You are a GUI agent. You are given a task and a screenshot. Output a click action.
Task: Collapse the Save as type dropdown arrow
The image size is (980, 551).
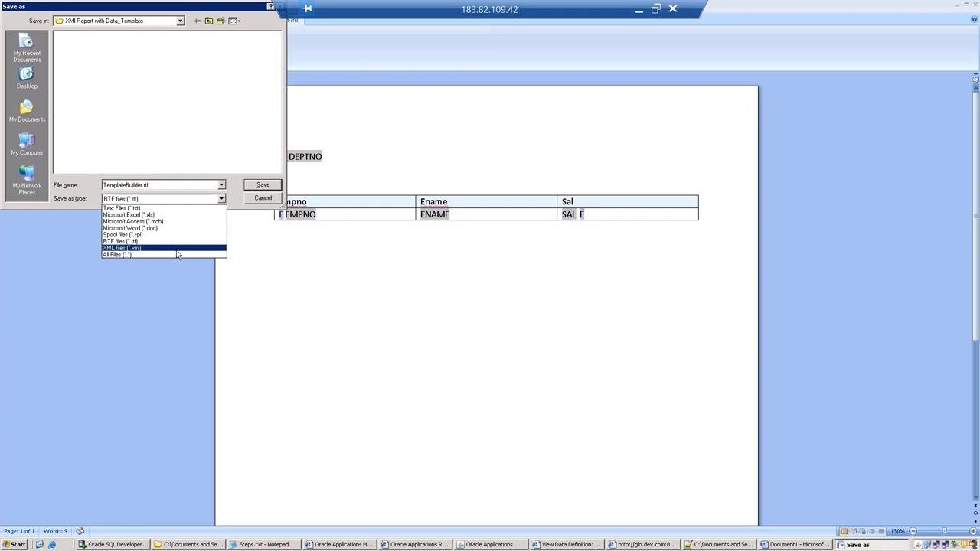click(221, 199)
